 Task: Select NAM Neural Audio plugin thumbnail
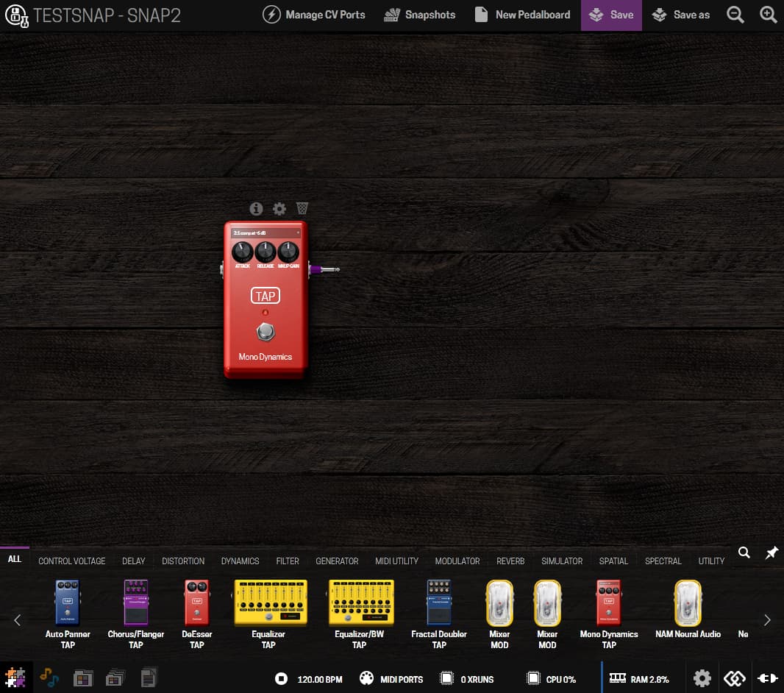pos(688,603)
